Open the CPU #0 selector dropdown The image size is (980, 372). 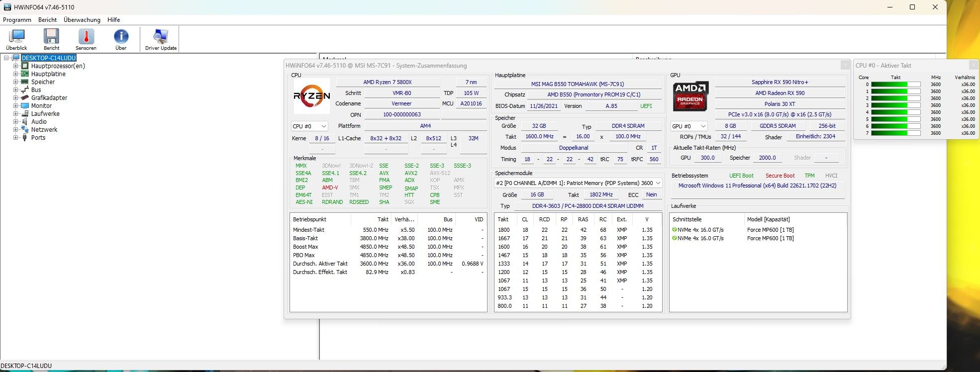[x=309, y=126]
